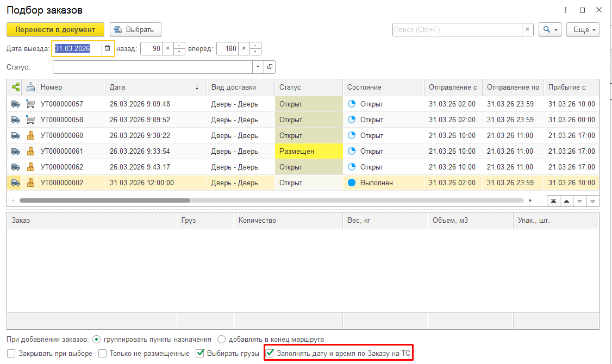
Task: Clear the search field with the X
Action: coord(527,29)
